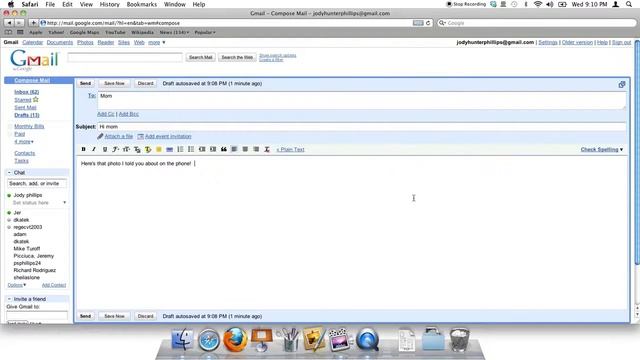
Task: Open the Safari Bookmarks menu
Action: pyautogui.click(x=142, y=4)
